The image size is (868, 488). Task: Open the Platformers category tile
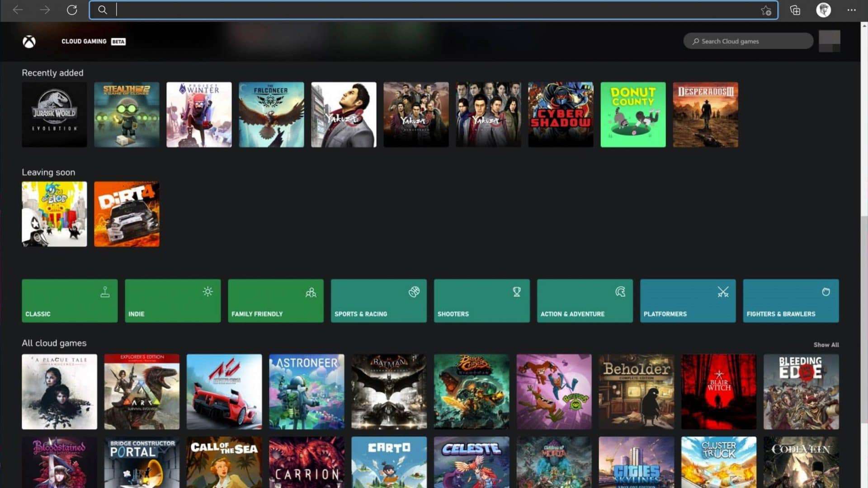click(x=688, y=300)
